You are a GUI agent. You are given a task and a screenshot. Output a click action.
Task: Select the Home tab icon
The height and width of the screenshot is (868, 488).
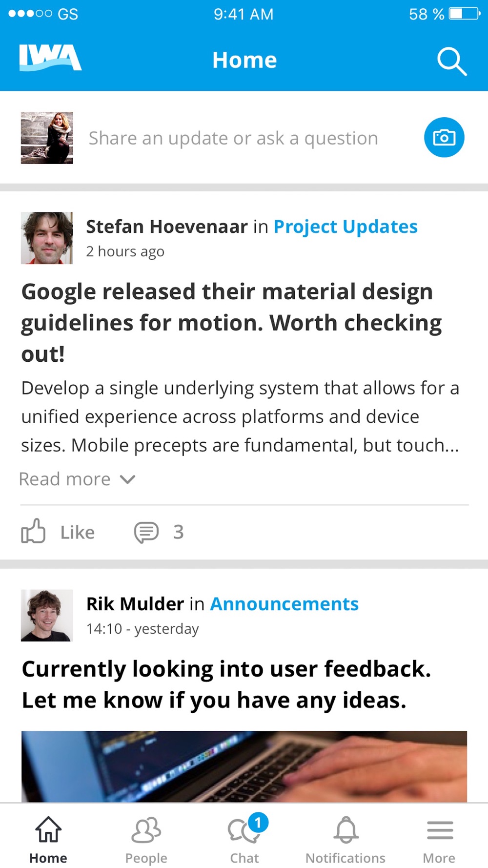tap(48, 830)
